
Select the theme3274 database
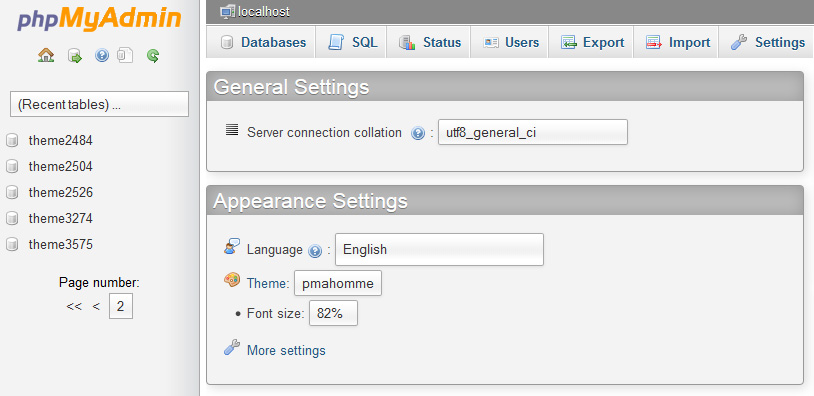pos(61,219)
